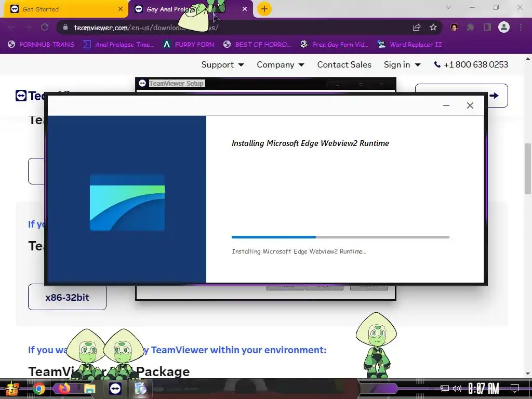Go forward in browser history
This screenshot has width=532, height=399.
click(x=28, y=28)
